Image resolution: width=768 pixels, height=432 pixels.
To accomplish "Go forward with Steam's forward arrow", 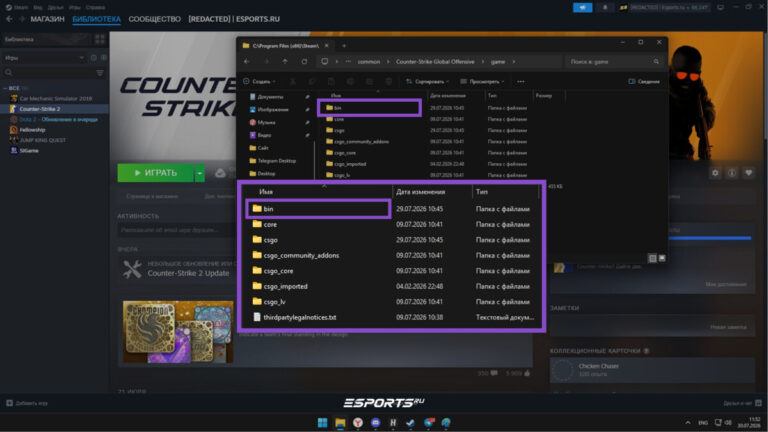I will click(22, 19).
